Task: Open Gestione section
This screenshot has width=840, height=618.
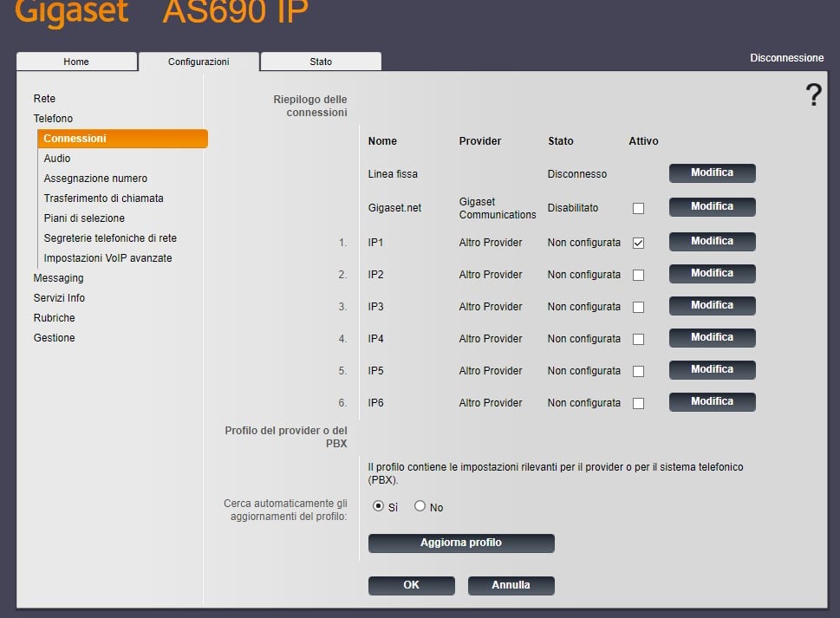Action: 54,338
